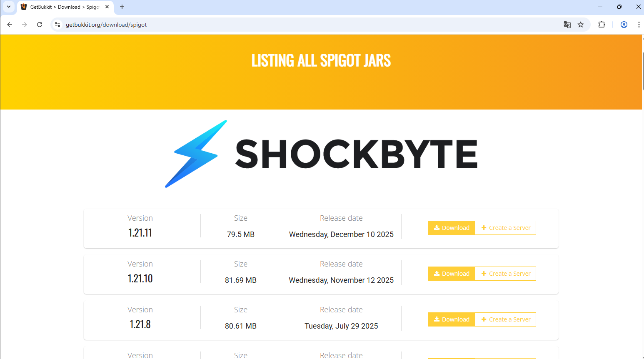Click the browser back arrow

click(x=10, y=25)
